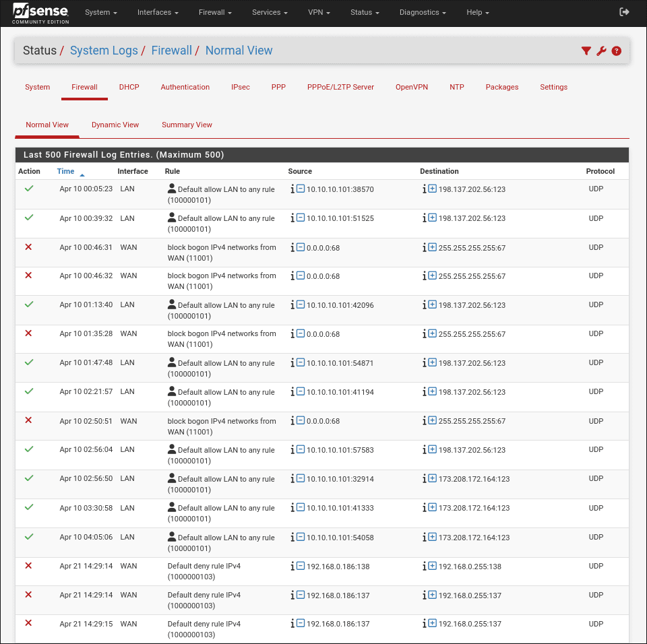Select the Normal View tab
The width and height of the screenshot is (647, 644).
[x=47, y=125]
